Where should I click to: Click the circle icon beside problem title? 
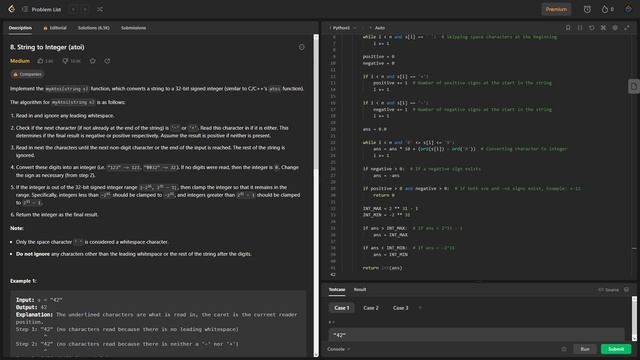point(302,47)
